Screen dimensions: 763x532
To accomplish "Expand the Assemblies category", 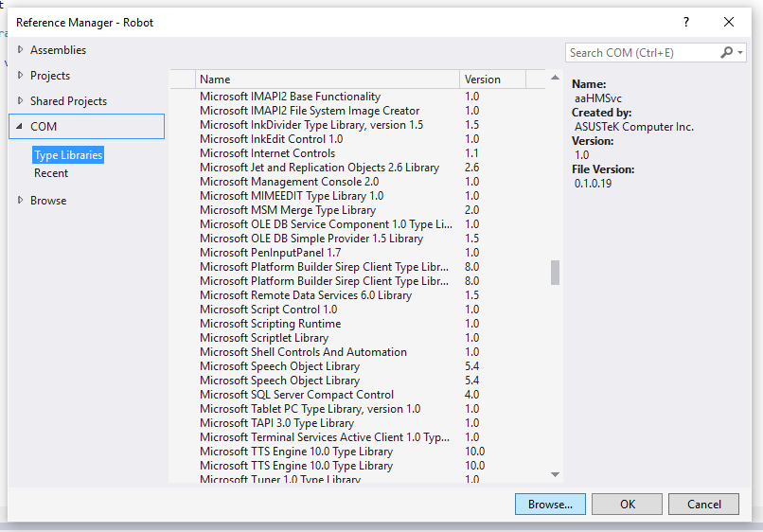I will (x=20, y=49).
